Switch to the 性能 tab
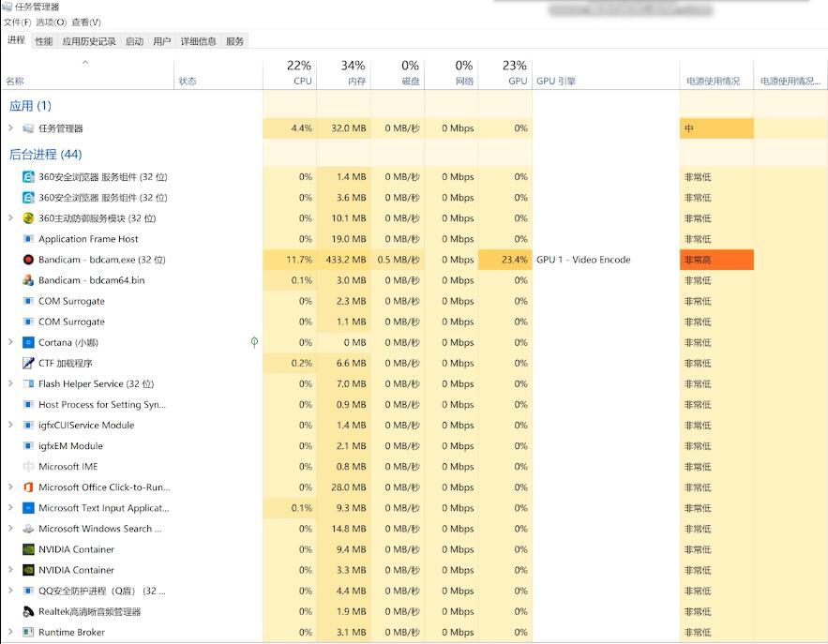This screenshot has width=828, height=644. pos(44,41)
